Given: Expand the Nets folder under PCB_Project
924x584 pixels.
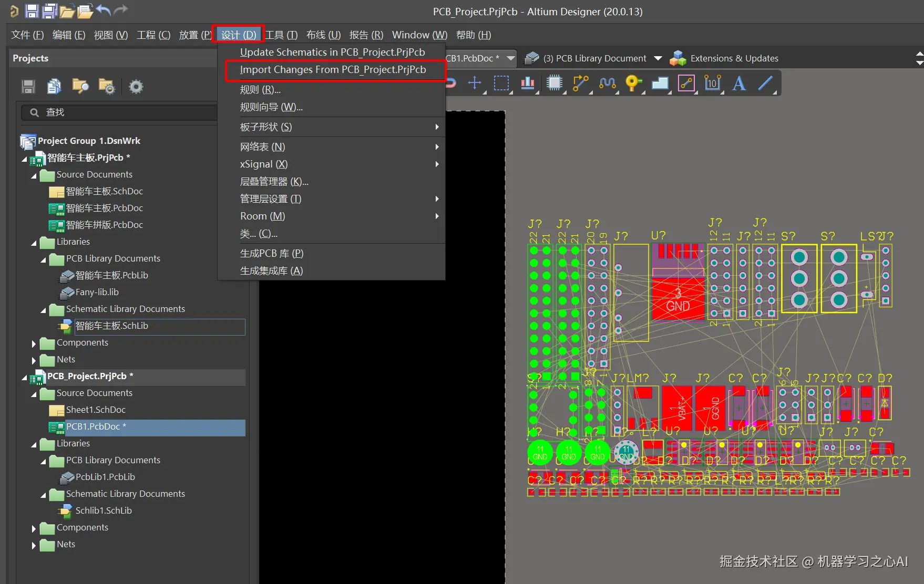Looking at the screenshot, I should [34, 545].
